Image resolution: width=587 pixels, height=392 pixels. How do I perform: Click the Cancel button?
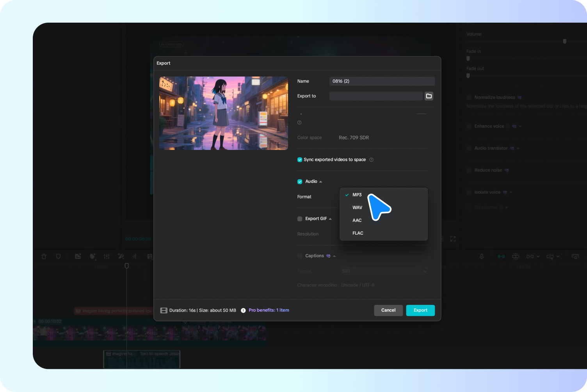[x=388, y=310]
